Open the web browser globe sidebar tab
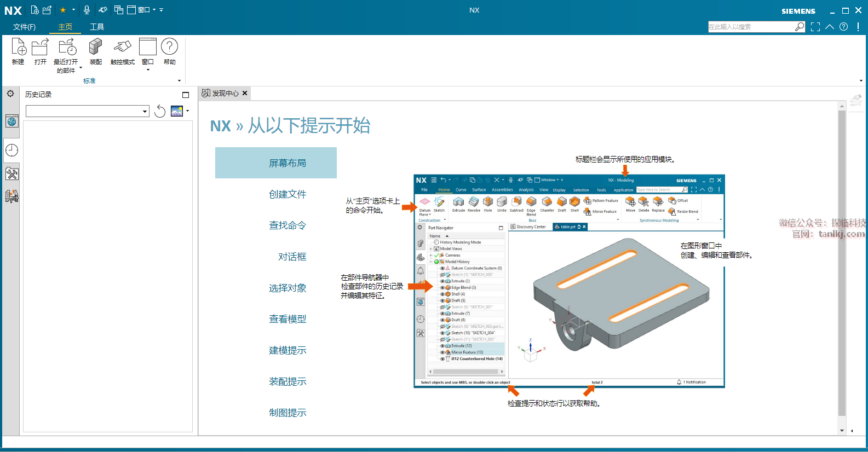This screenshot has width=868, height=452. (12, 121)
